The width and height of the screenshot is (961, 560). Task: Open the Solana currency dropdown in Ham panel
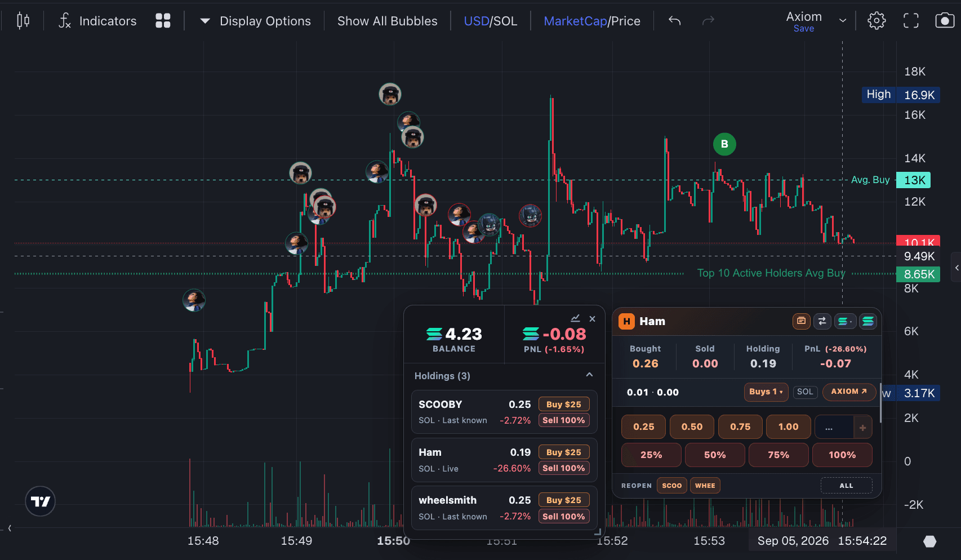pyautogui.click(x=845, y=321)
